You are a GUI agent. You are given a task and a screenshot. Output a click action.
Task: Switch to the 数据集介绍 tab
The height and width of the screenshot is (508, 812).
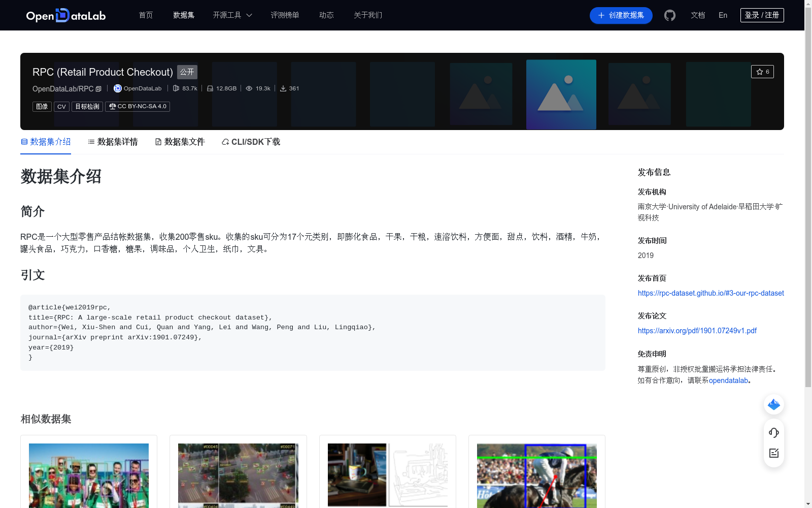point(46,142)
